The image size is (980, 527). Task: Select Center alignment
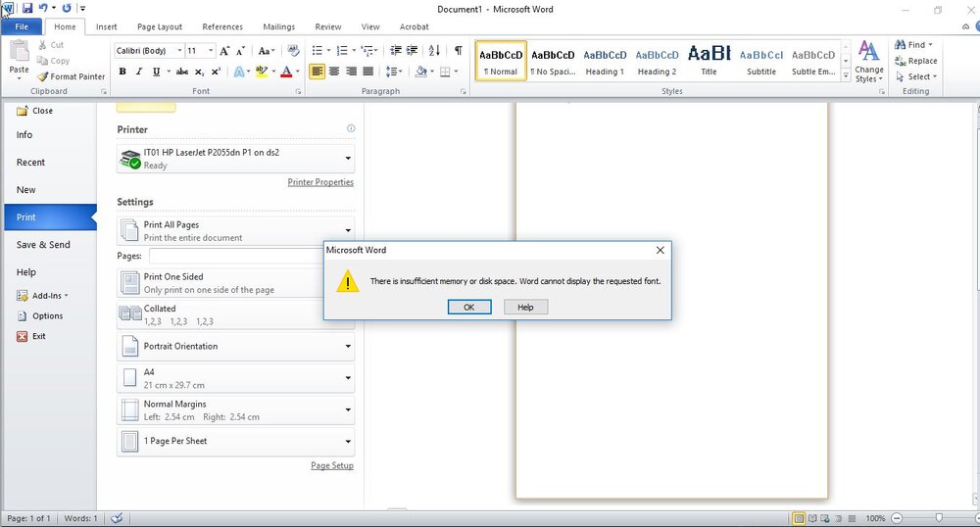click(x=334, y=72)
